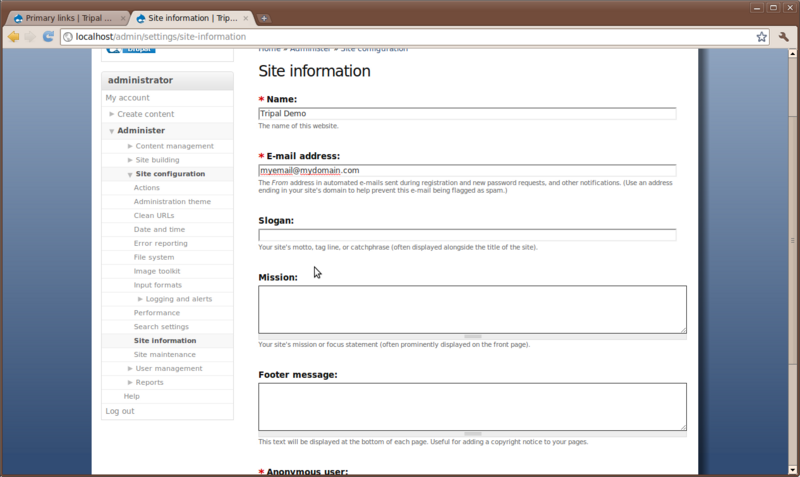Open Site configuration link
The image size is (800, 477).
170,173
